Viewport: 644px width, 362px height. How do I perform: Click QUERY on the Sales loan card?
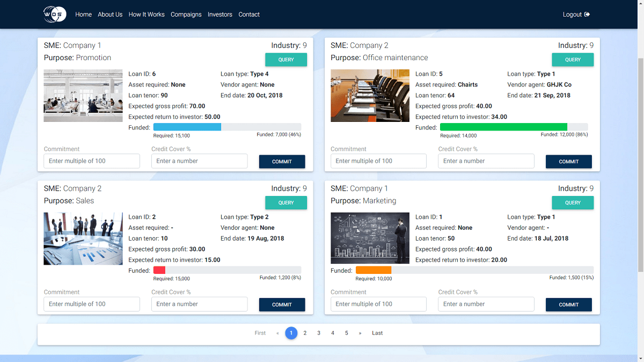pos(286,202)
